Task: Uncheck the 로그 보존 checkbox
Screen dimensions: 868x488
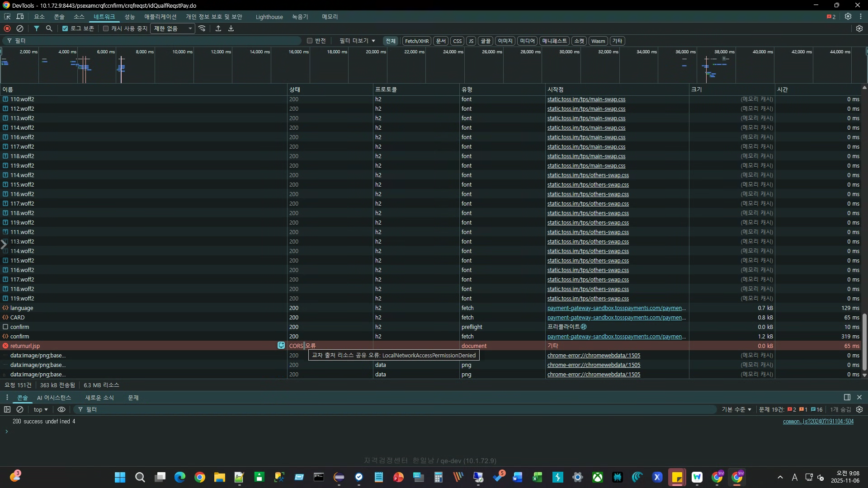Action: click(x=65, y=28)
